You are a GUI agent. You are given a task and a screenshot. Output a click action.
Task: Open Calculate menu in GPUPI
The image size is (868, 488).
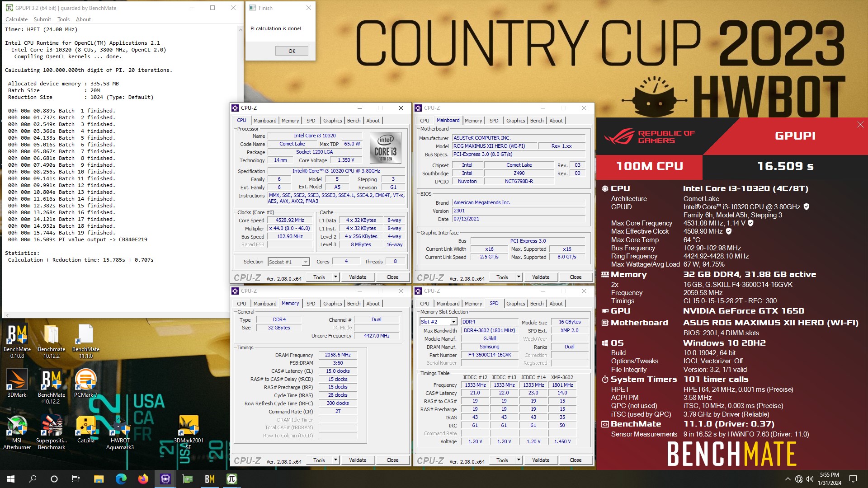16,19
